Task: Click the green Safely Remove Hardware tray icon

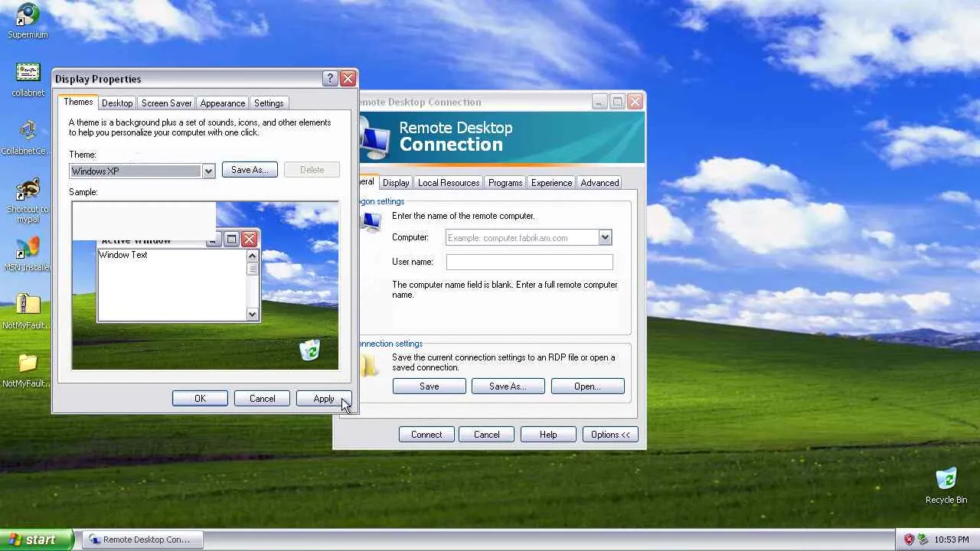Action: click(923, 540)
